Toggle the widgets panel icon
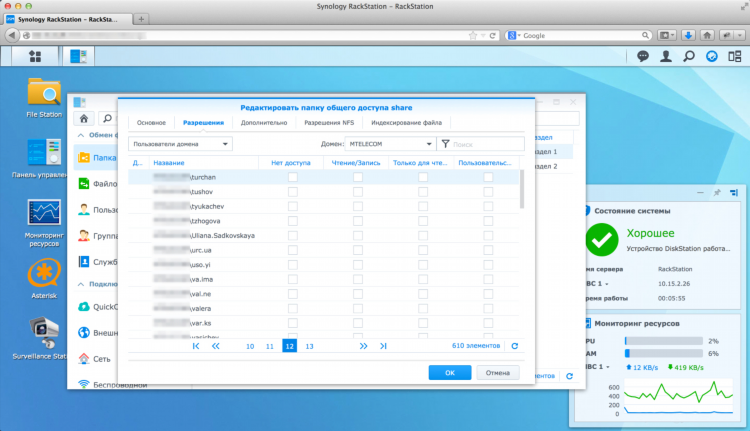Screen dimensions: 750x431 click(735, 56)
